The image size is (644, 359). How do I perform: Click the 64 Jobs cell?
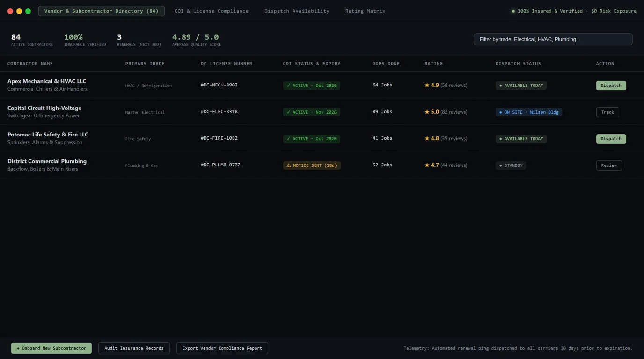click(x=382, y=85)
